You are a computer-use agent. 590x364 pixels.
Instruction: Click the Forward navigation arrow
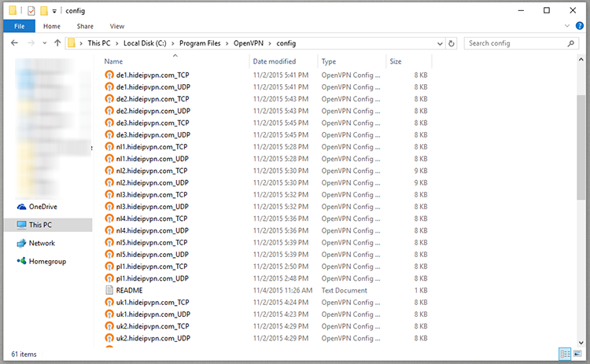coord(31,43)
